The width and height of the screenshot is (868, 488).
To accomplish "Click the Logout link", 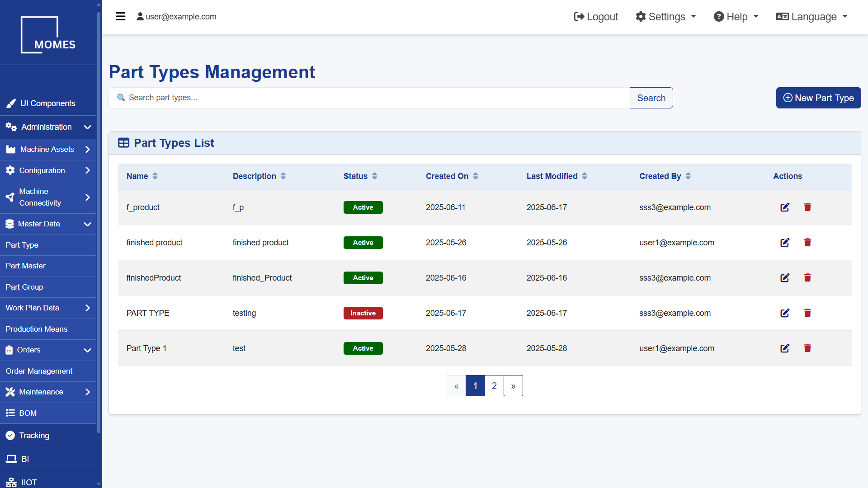I will [595, 17].
